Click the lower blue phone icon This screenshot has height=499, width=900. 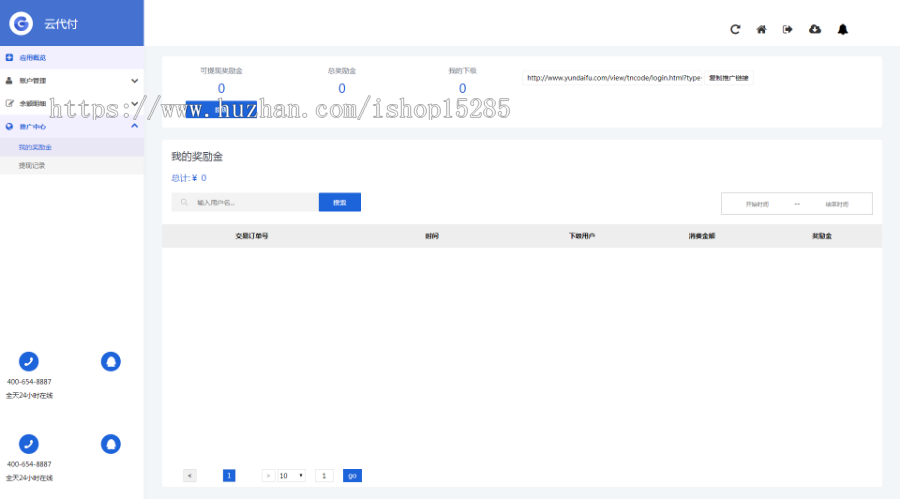29,444
